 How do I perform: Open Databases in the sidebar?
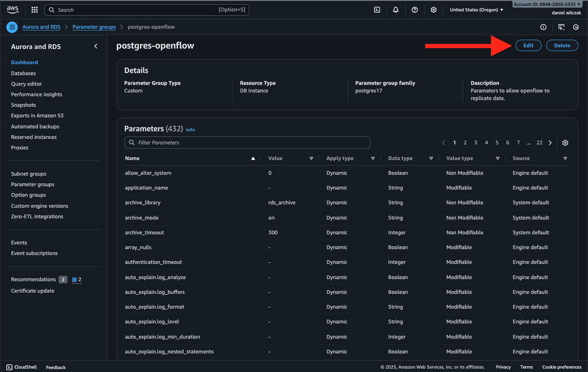(23, 73)
